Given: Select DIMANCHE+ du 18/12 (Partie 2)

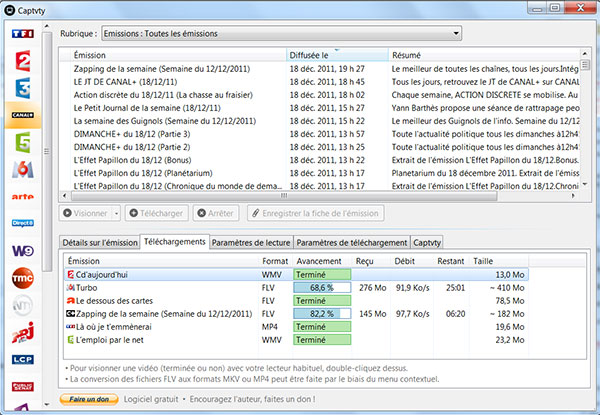Looking at the screenshot, I should click(x=320, y=147).
